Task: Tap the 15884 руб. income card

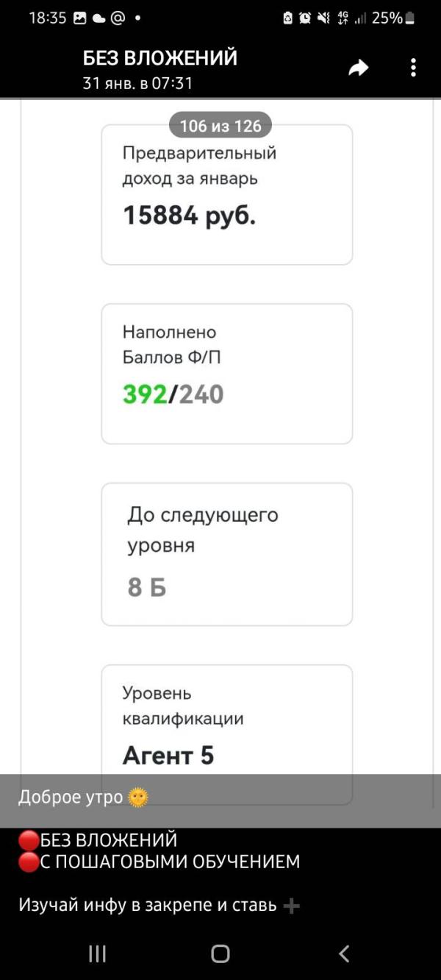Action: click(x=226, y=194)
